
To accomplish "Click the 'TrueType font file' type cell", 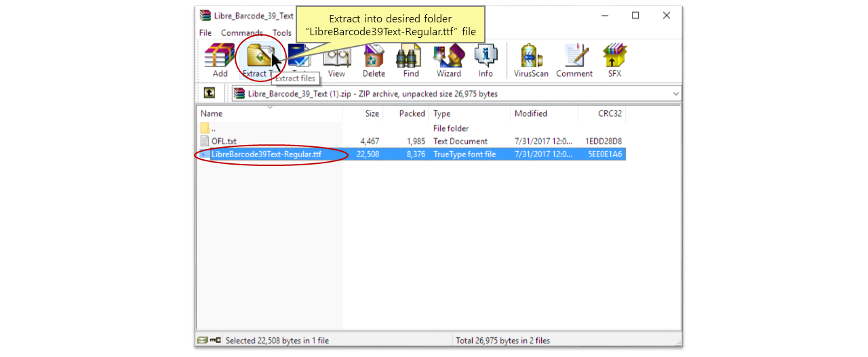I will click(465, 154).
